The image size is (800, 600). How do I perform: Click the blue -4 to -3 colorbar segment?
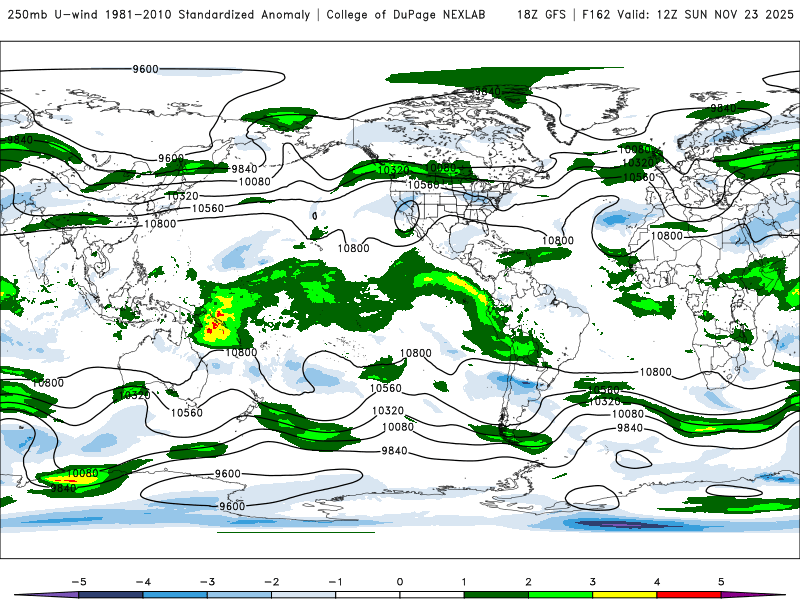point(175,595)
